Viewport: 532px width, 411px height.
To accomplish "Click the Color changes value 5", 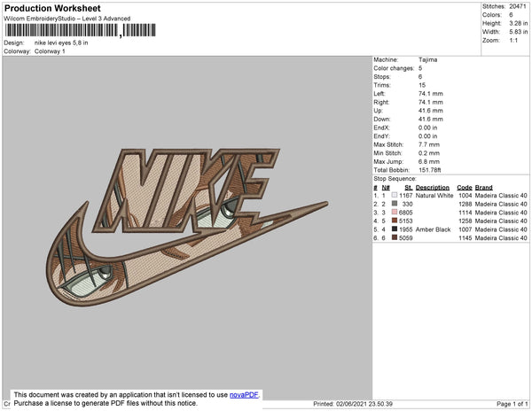I will 420,68.
